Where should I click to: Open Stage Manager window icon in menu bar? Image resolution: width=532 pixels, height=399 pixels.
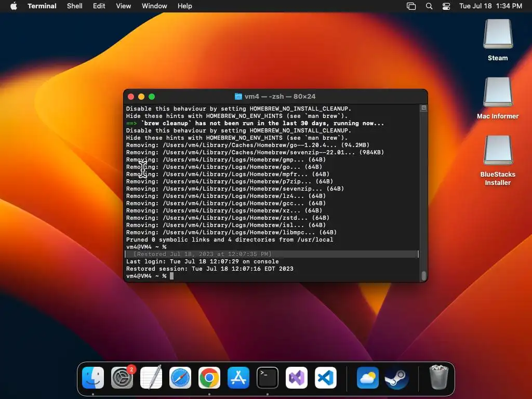click(x=411, y=6)
